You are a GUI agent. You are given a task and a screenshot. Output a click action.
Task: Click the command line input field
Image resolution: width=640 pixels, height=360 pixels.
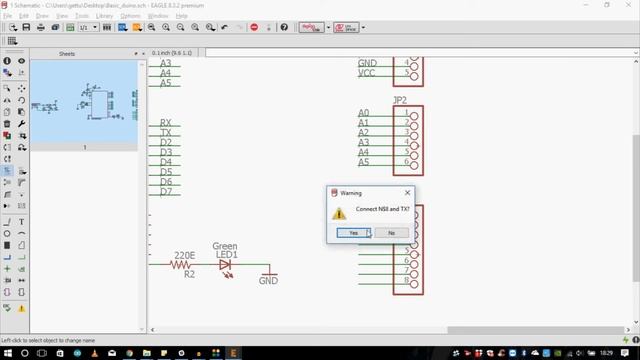419,53
